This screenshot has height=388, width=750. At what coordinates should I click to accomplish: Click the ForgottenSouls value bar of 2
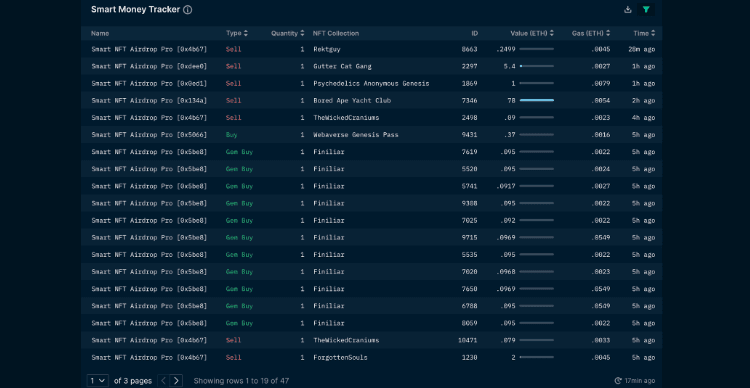point(537,357)
